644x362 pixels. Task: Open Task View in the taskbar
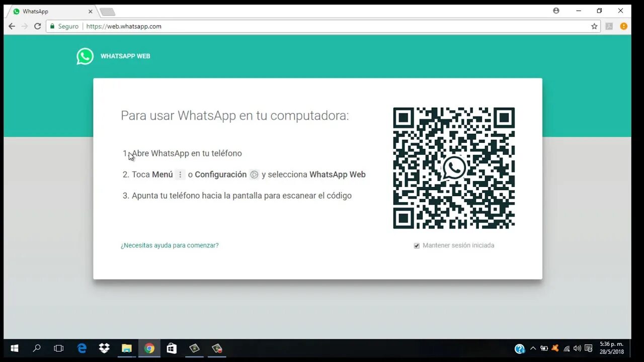(59, 348)
